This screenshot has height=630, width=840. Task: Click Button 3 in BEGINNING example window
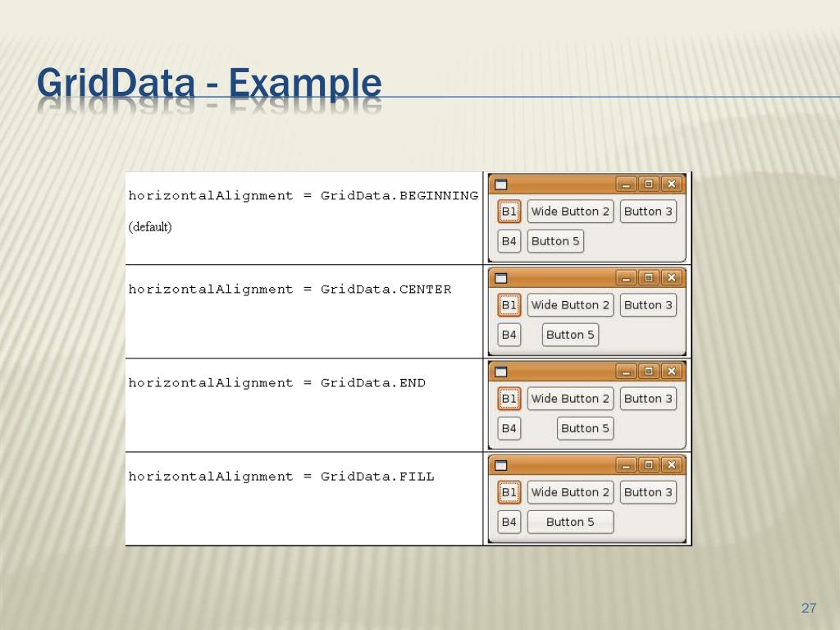[648, 211]
